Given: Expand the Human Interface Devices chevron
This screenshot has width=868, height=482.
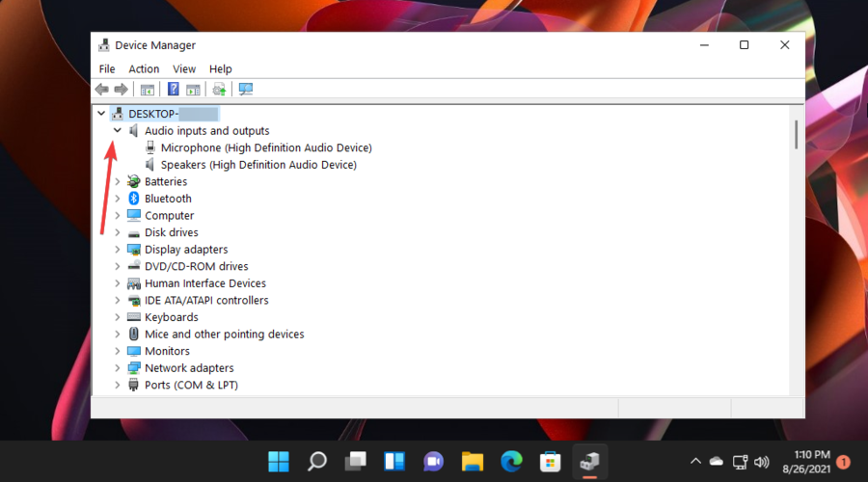Looking at the screenshot, I should 118,283.
